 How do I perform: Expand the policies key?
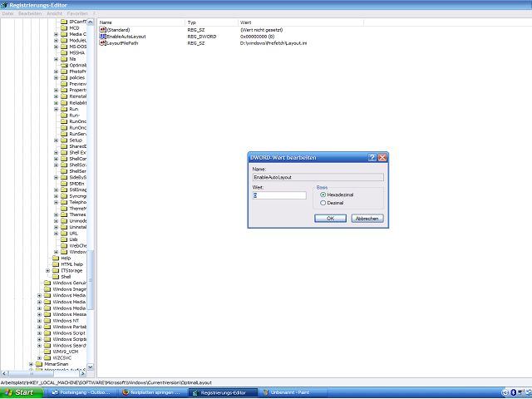point(56,77)
